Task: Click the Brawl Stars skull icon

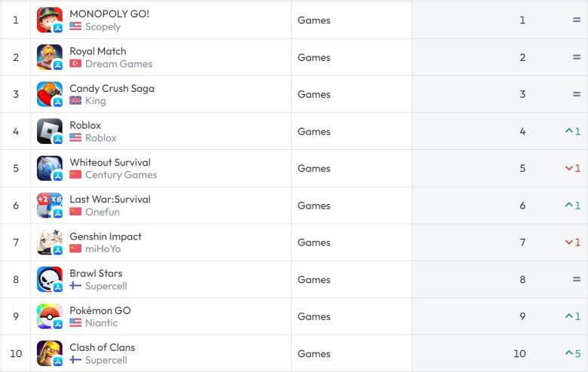Action: point(49,279)
